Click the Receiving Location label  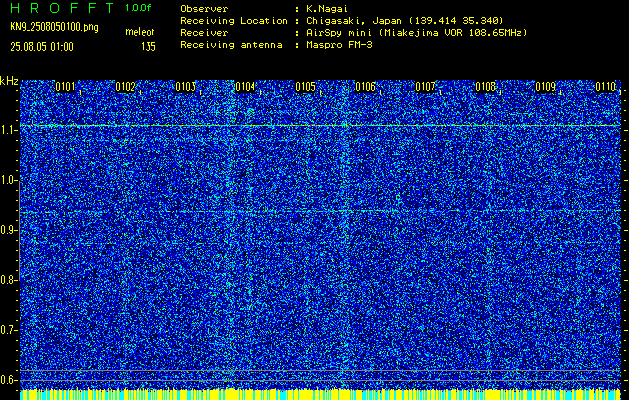234,21
